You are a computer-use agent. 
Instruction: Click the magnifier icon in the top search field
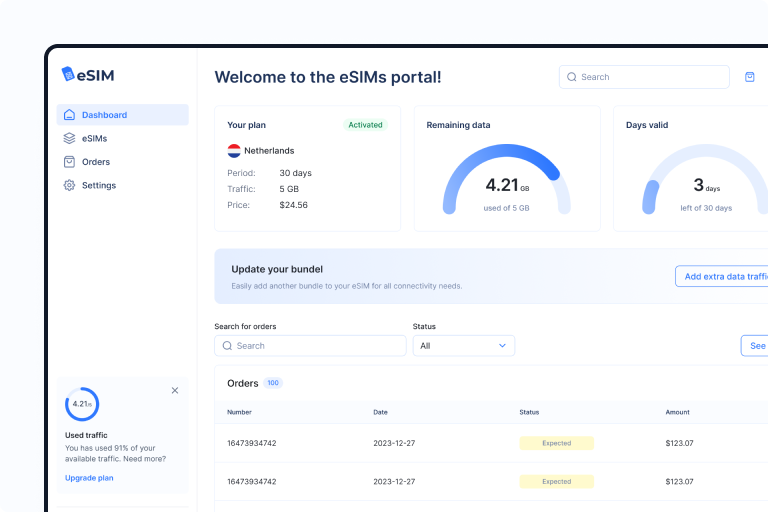click(572, 77)
